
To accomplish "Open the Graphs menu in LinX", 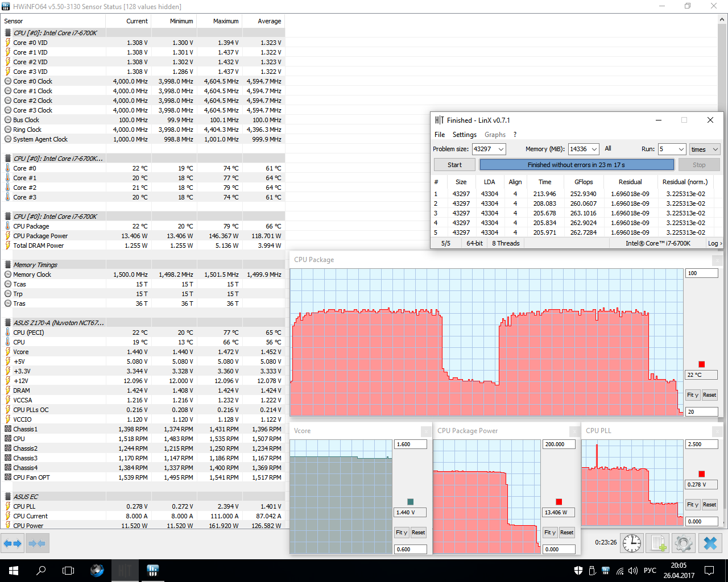I will [495, 135].
